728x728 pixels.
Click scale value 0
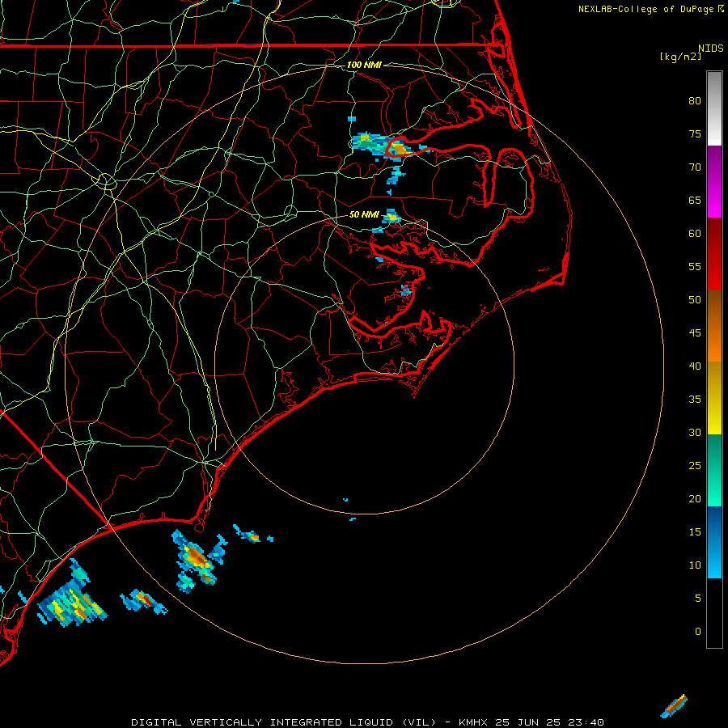698,632
